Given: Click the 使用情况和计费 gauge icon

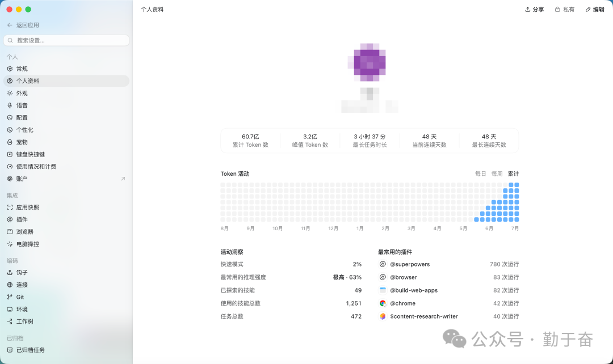Looking at the screenshot, I should pyautogui.click(x=10, y=166).
